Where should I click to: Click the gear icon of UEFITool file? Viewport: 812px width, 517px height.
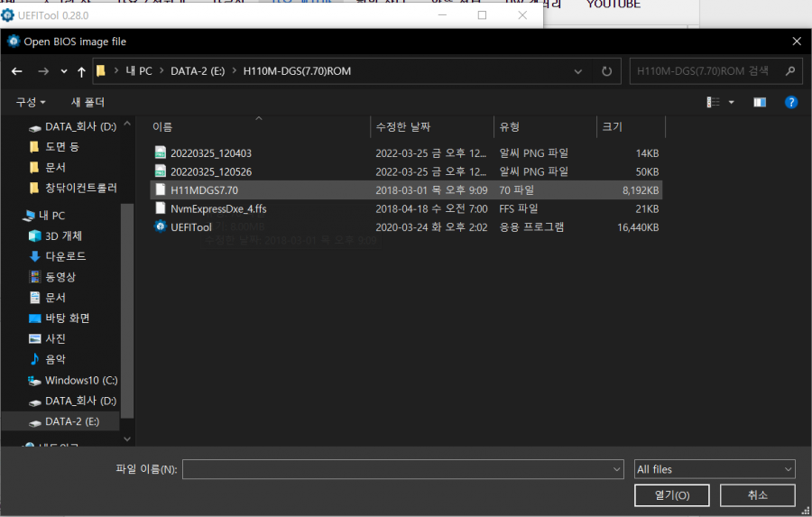161,226
